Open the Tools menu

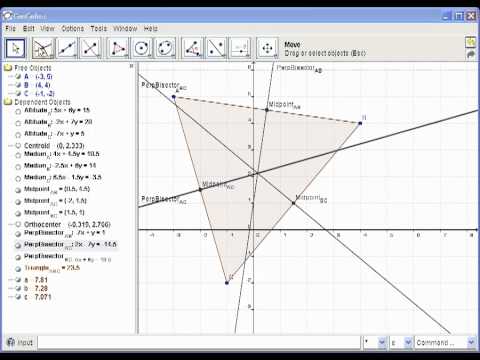99,28
